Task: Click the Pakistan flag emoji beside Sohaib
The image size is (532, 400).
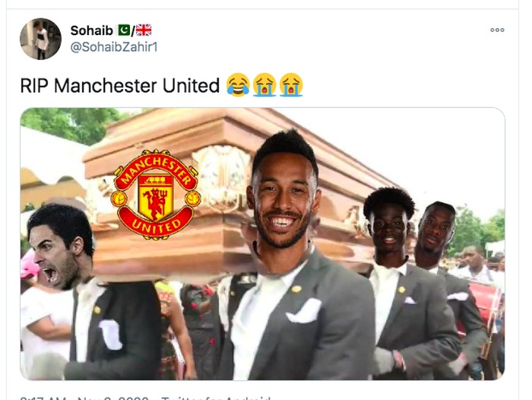Action: click(x=124, y=30)
